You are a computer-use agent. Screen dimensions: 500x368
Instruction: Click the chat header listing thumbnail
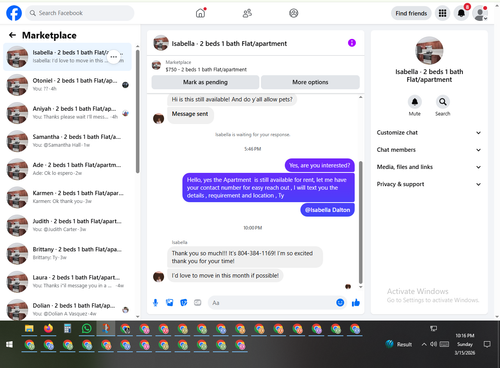click(x=161, y=43)
